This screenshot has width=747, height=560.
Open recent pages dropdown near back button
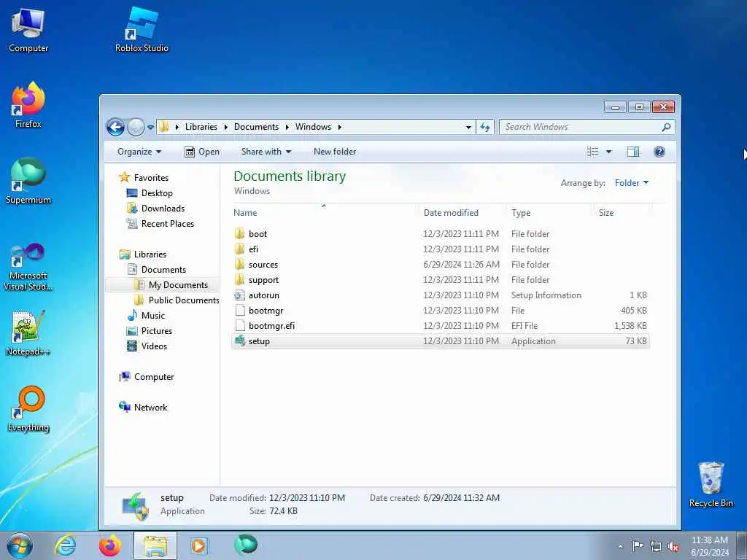[x=150, y=127]
